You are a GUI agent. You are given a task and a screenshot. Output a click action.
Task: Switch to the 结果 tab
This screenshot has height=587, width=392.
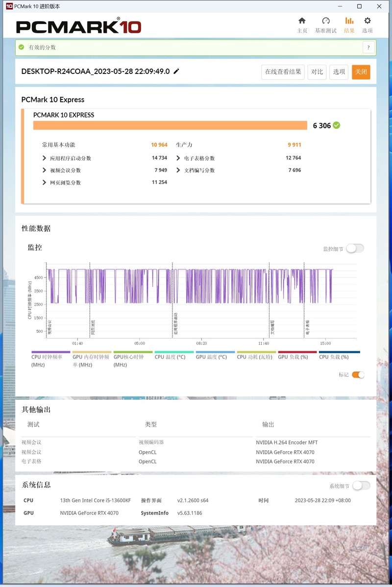[349, 24]
